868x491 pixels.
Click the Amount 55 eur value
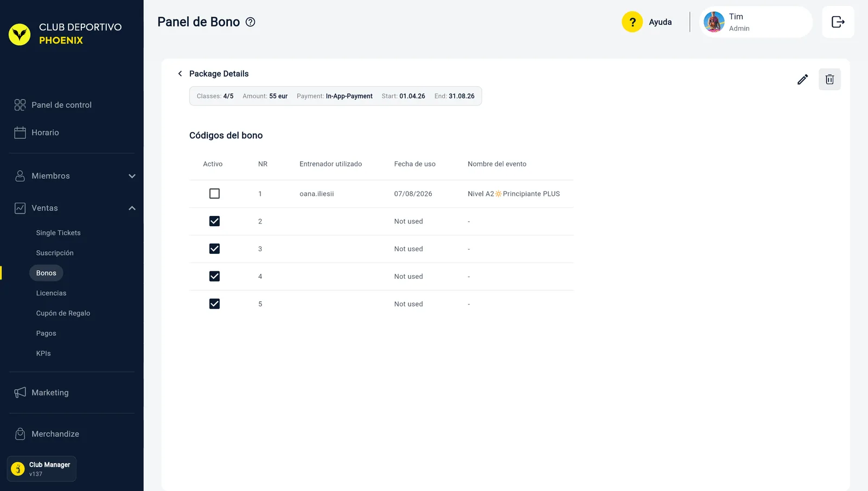point(278,96)
